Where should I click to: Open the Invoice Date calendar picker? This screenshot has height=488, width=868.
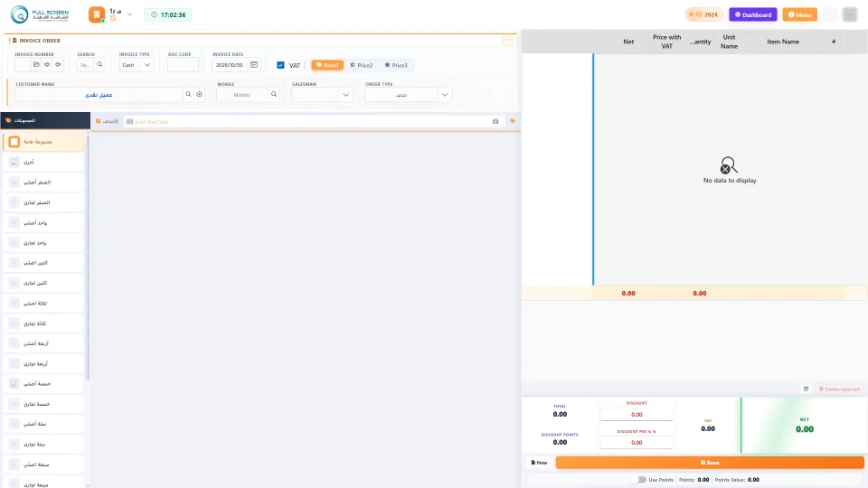[x=254, y=65]
